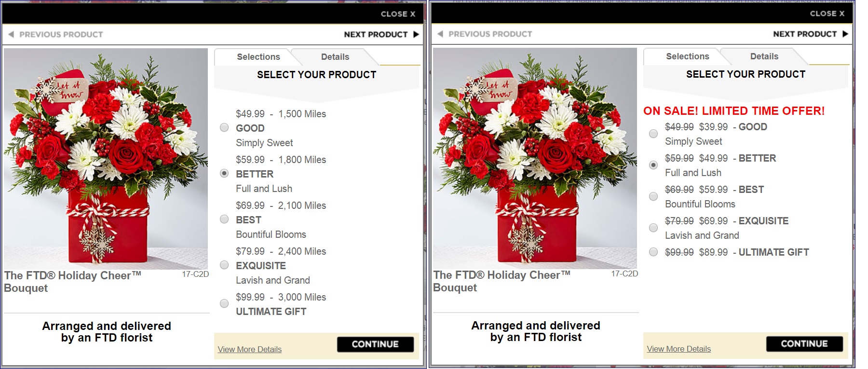
Task: Close the right product popup
Action: 827,14
